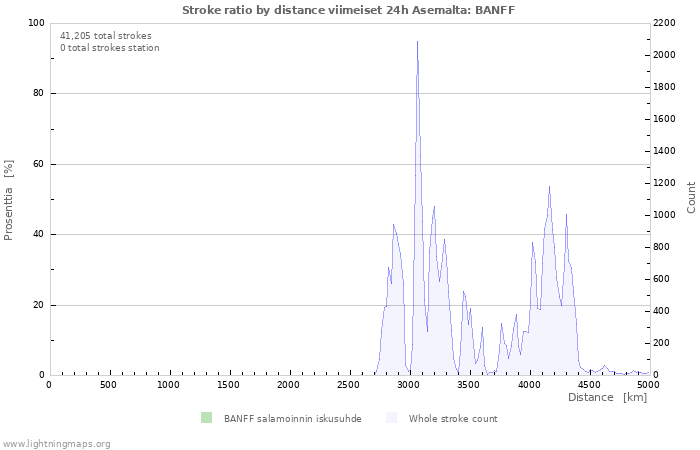Click the 60 label on percent axis

pyautogui.click(x=39, y=164)
